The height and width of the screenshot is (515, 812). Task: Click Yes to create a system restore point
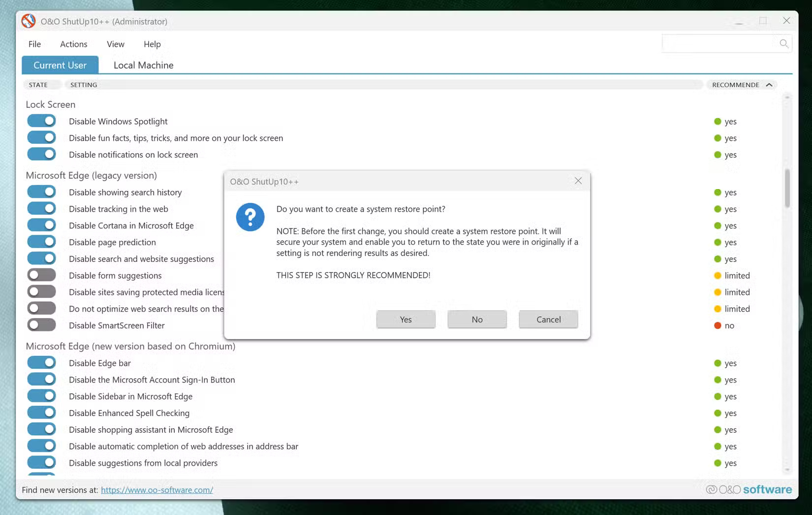[x=406, y=319]
